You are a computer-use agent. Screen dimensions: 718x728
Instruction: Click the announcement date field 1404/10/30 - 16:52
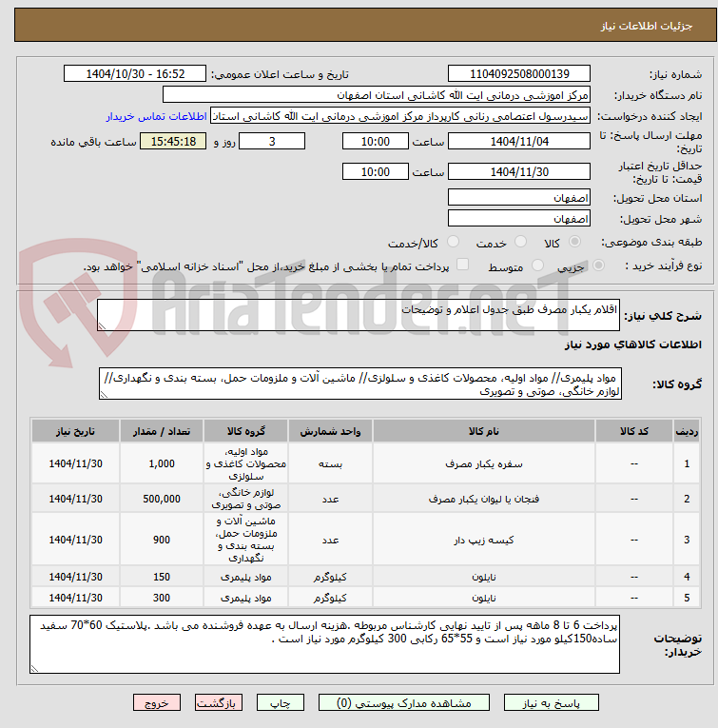[135, 74]
